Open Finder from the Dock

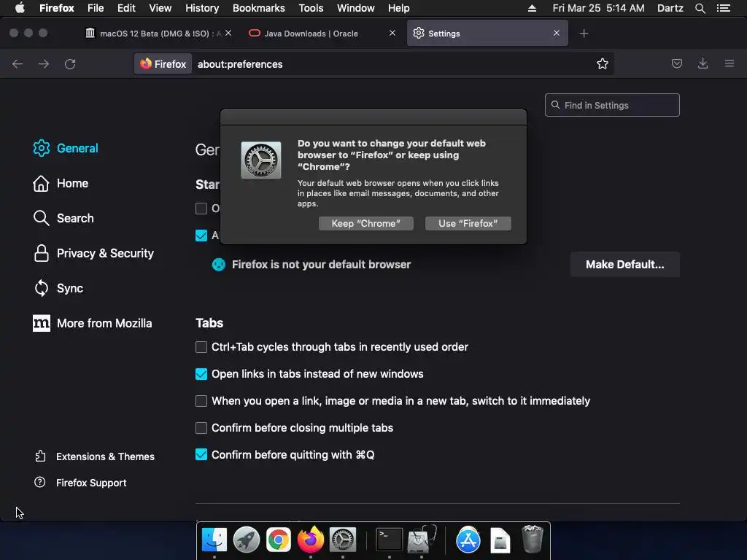[x=214, y=540]
